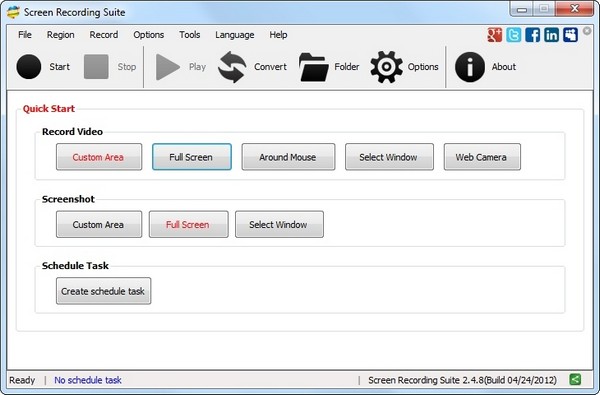The width and height of the screenshot is (600, 395).
Task: Open the Record menu
Action: coord(104,35)
